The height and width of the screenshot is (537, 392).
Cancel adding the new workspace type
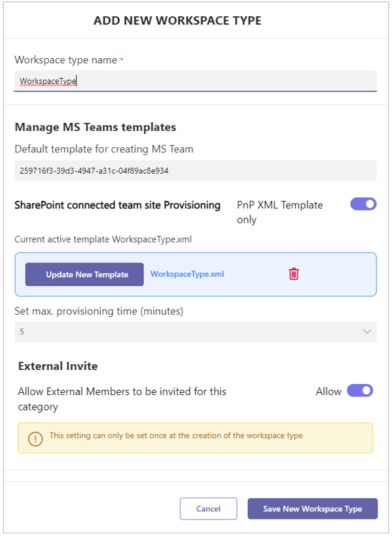(208, 509)
